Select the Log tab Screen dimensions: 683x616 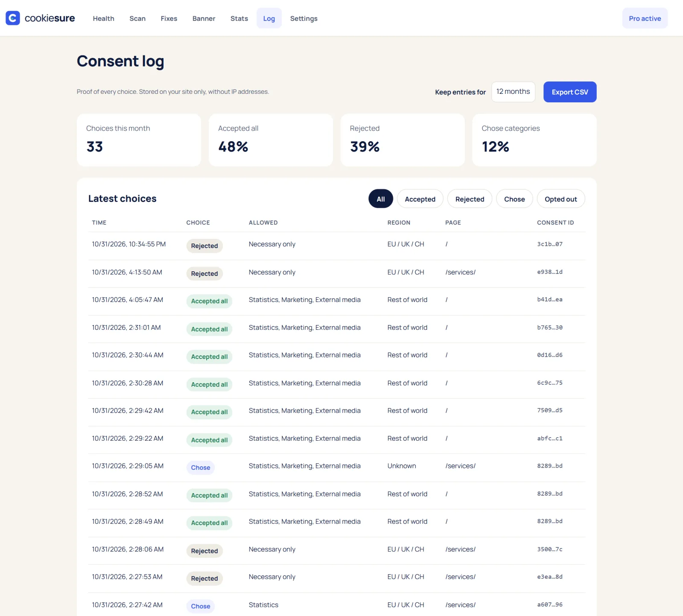pos(269,18)
